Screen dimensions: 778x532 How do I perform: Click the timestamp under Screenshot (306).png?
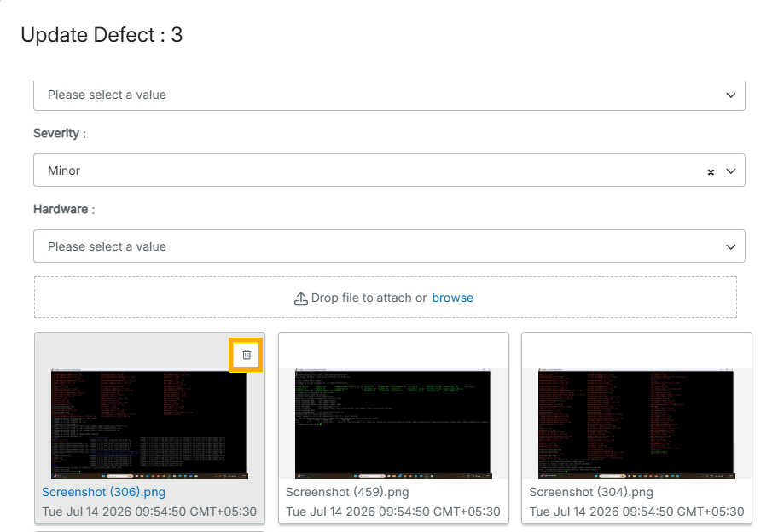point(148,512)
